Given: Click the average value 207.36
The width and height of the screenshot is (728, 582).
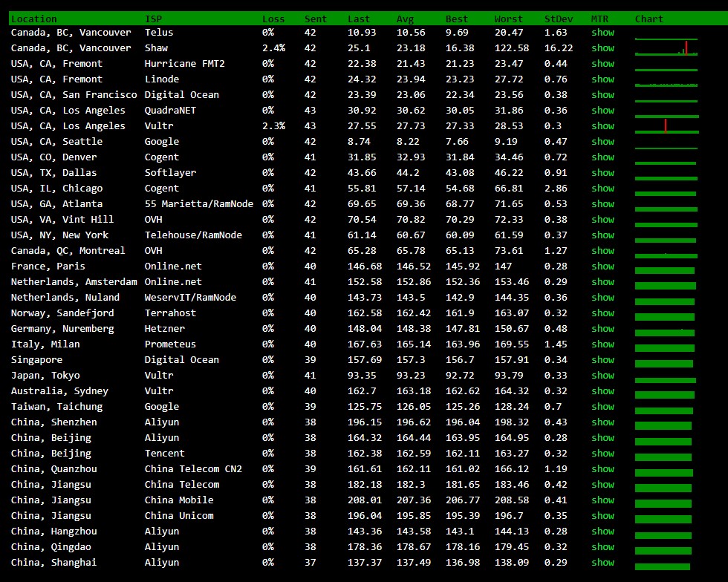Looking at the screenshot, I should [x=414, y=500].
